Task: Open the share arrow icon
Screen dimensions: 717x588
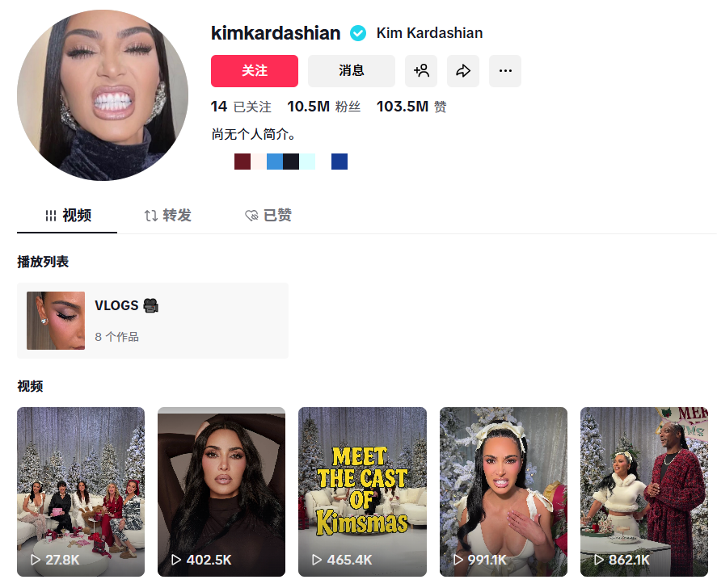Action: coord(462,71)
